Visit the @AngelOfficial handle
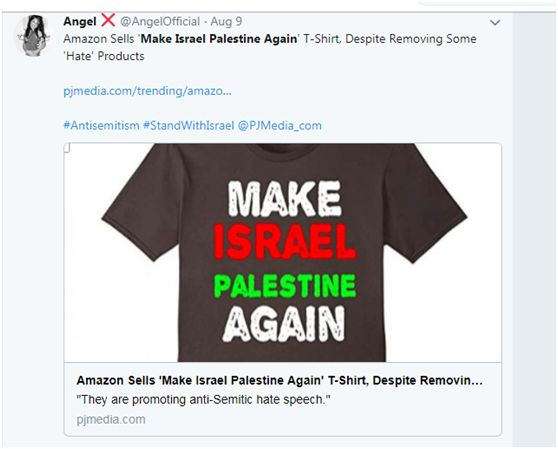This screenshot has height=449, width=558. click(x=160, y=22)
